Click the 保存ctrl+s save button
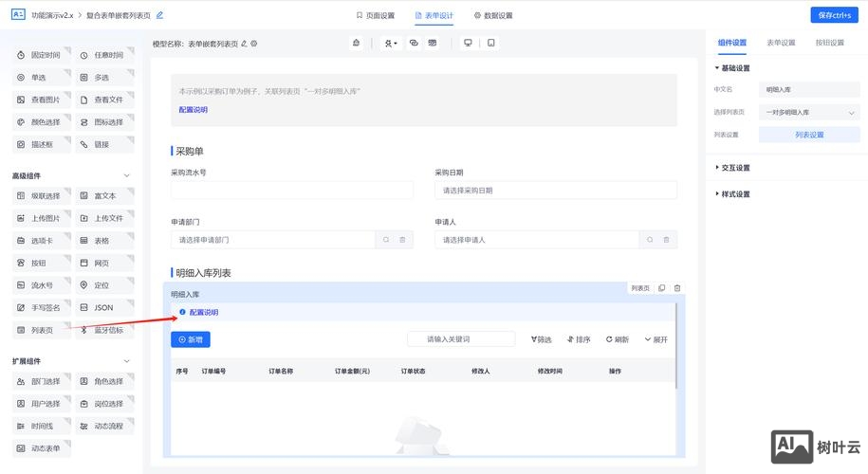 [834, 15]
